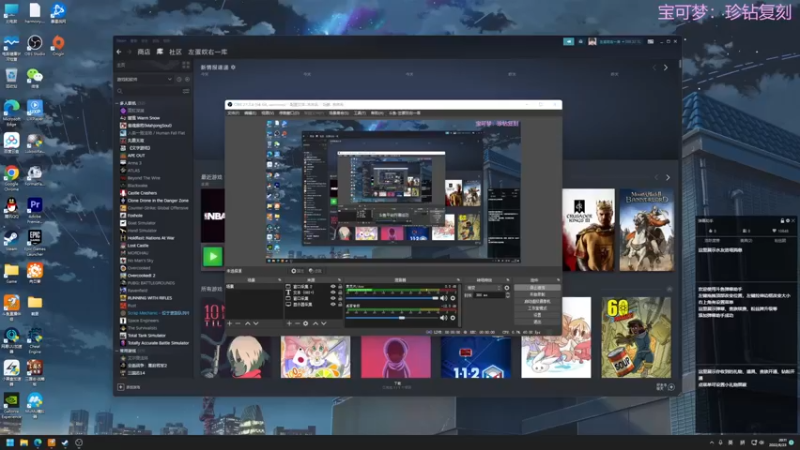Open the QQ penguin desktop icon
Viewport: 800px width, 450px height.
pyautogui.click(x=11, y=208)
